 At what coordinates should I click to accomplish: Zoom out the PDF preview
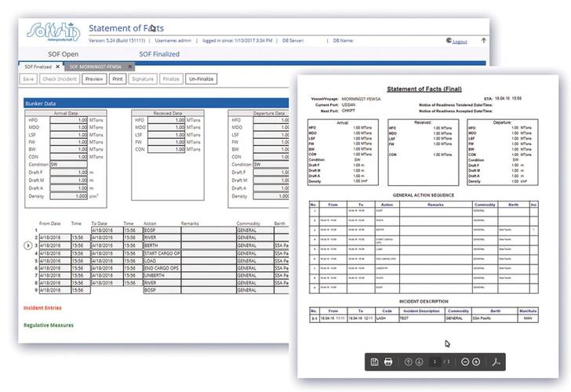point(464,361)
